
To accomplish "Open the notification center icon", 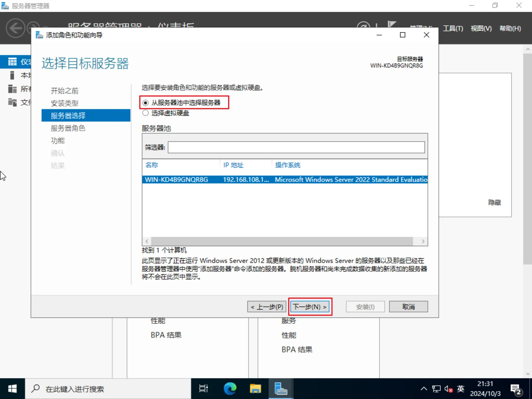I will (516, 389).
